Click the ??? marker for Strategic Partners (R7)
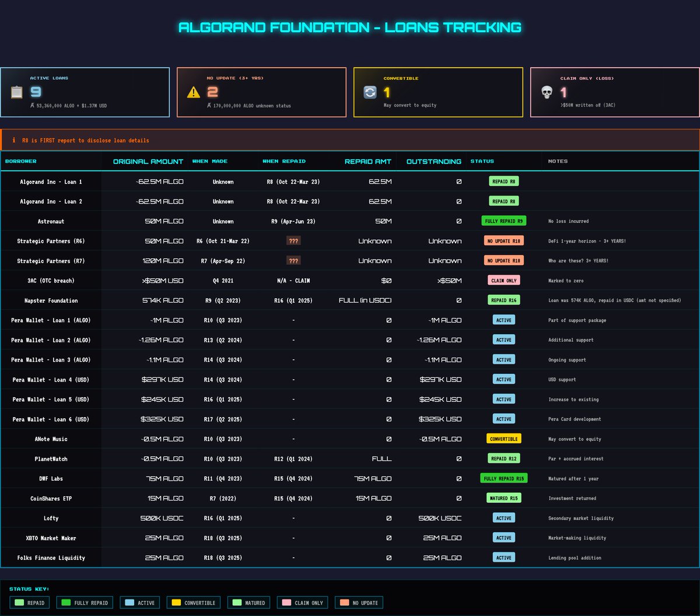 [x=293, y=261]
